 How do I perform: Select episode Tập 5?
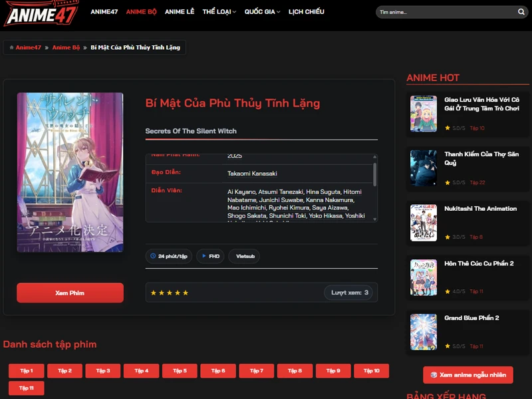pyautogui.click(x=180, y=371)
